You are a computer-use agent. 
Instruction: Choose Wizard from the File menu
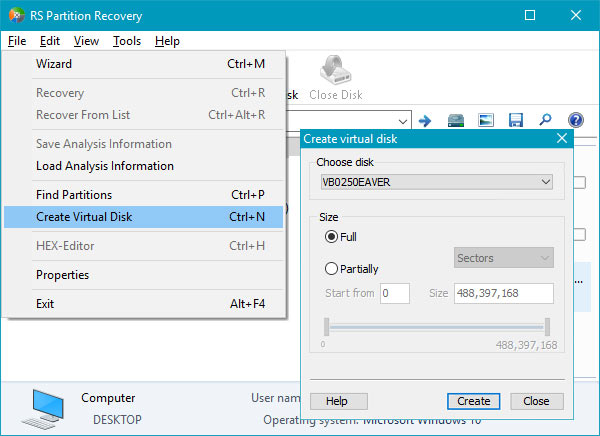[143, 64]
